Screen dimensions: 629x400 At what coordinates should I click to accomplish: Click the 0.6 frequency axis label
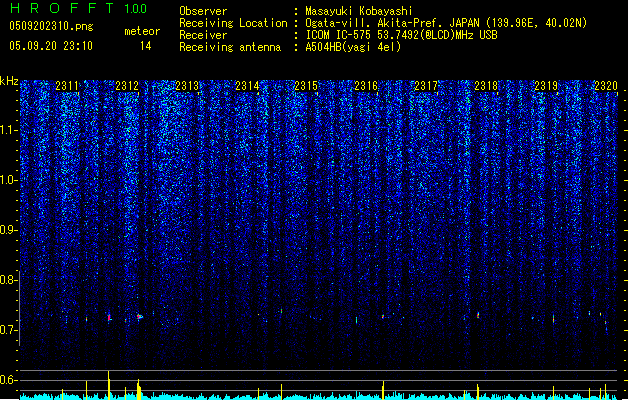(x=8, y=380)
